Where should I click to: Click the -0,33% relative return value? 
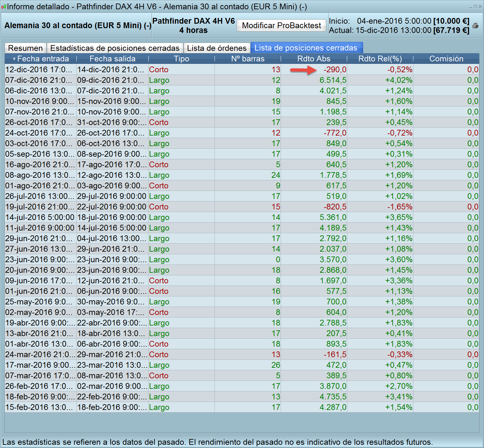tap(400, 355)
